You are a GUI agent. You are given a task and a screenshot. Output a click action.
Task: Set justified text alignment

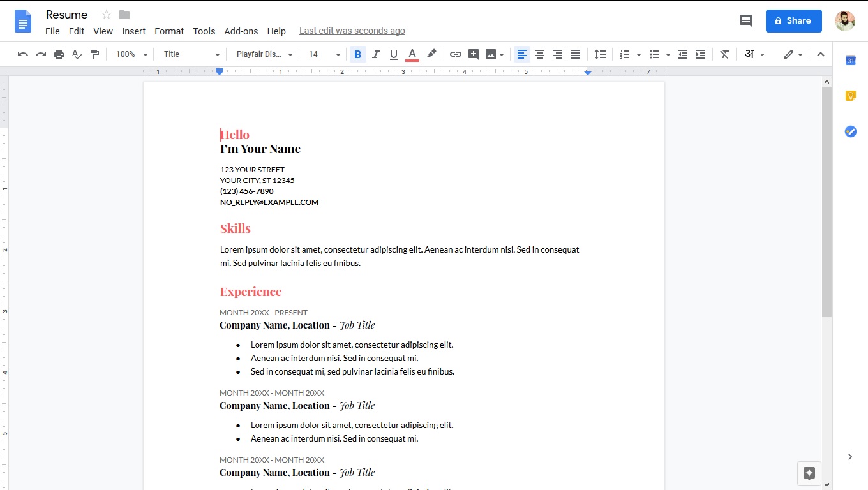tap(576, 54)
